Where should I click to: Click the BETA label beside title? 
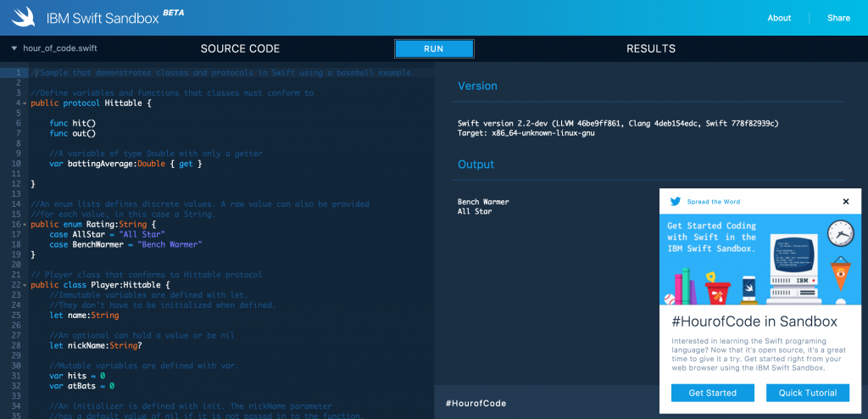(173, 12)
